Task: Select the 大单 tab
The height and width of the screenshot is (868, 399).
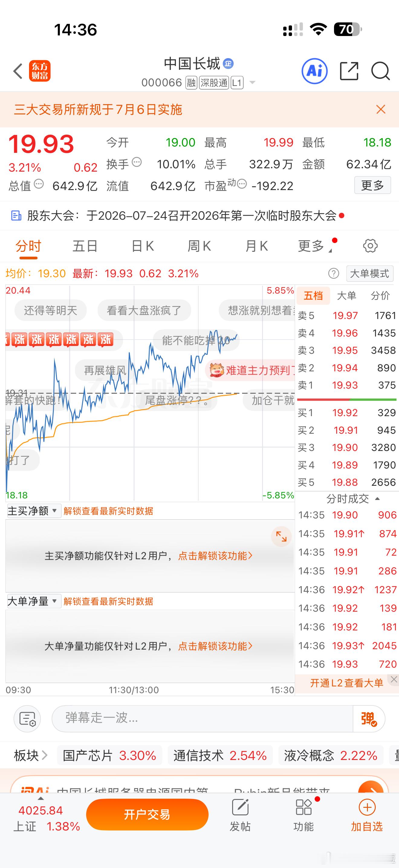Action: point(346,295)
